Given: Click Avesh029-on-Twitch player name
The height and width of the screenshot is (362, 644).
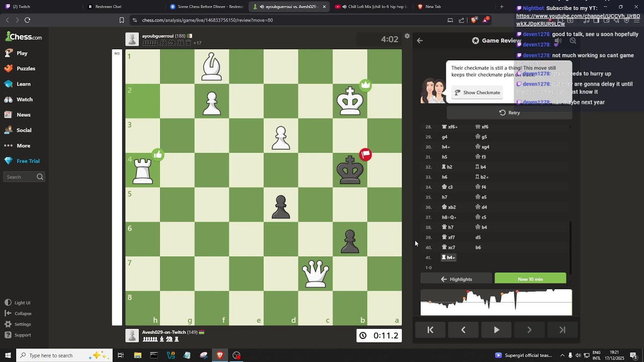Looking at the screenshot, I should (164, 332).
